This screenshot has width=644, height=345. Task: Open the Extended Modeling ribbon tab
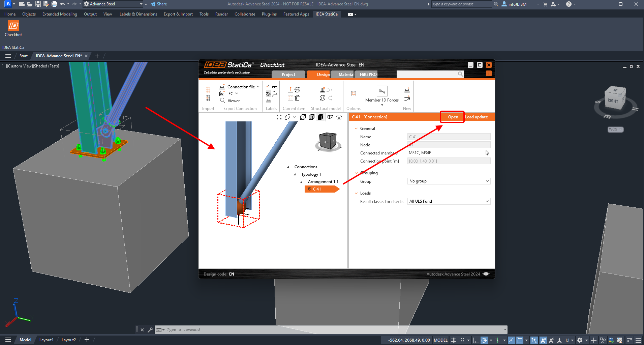click(x=60, y=14)
